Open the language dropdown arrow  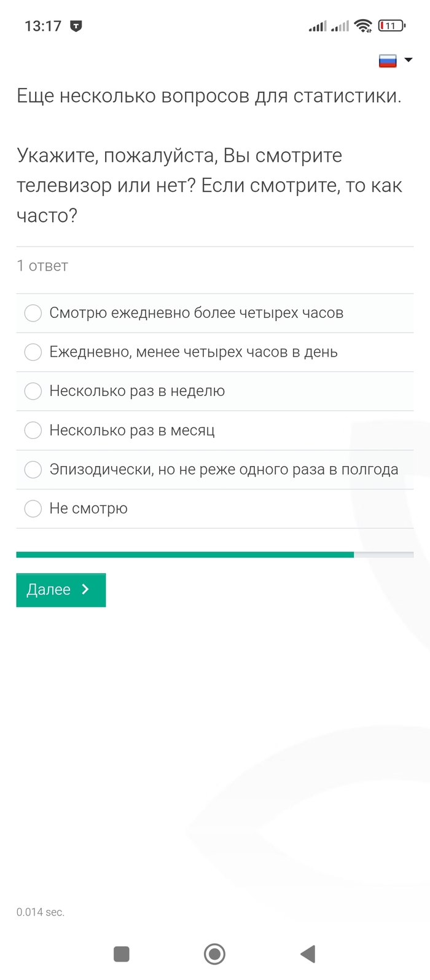click(x=408, y=60)
